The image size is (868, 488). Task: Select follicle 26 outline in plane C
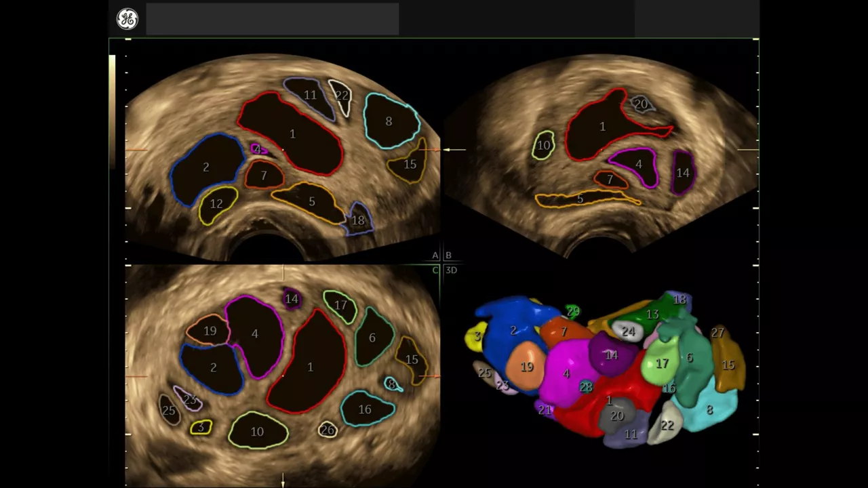coord(328,429)
